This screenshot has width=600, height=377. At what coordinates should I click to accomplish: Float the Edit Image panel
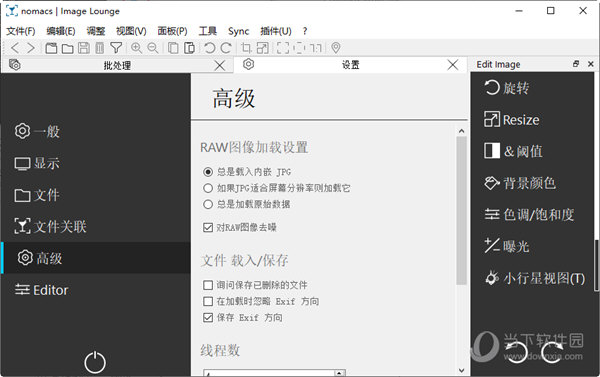576,64
